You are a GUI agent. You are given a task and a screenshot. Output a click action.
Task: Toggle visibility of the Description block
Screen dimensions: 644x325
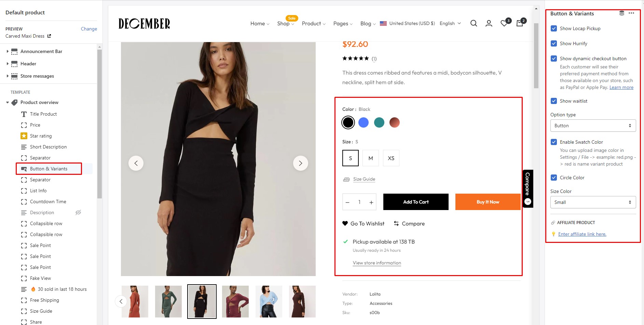(78, 212)
